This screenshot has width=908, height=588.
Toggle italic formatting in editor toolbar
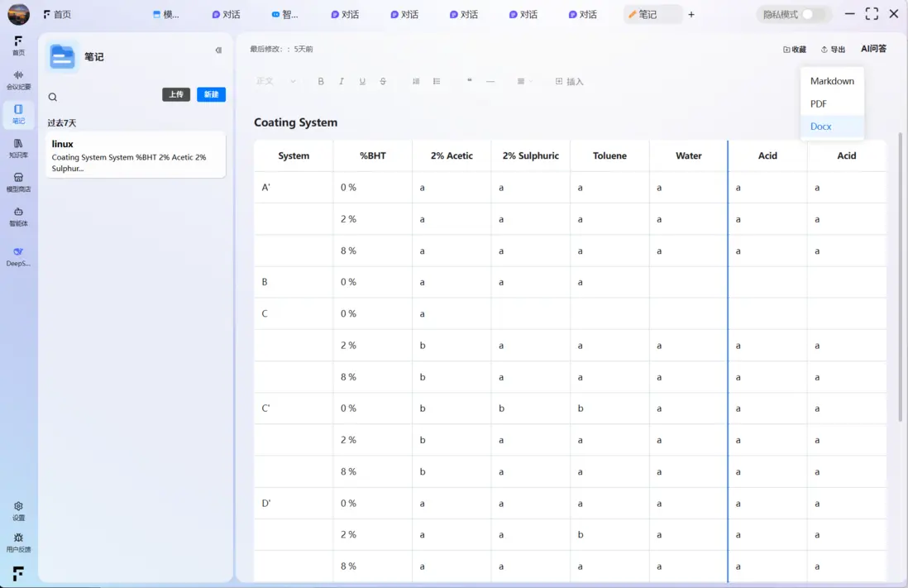(342, 81)
